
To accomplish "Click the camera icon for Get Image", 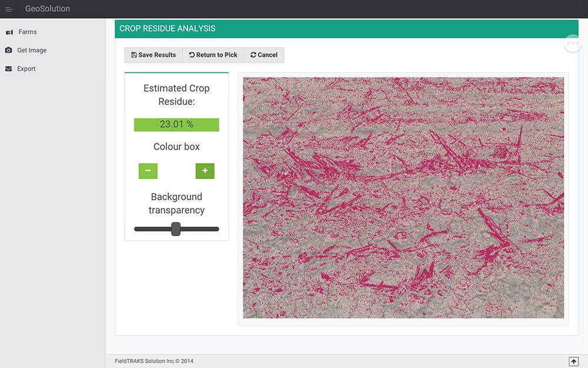I will coord(8,51).
